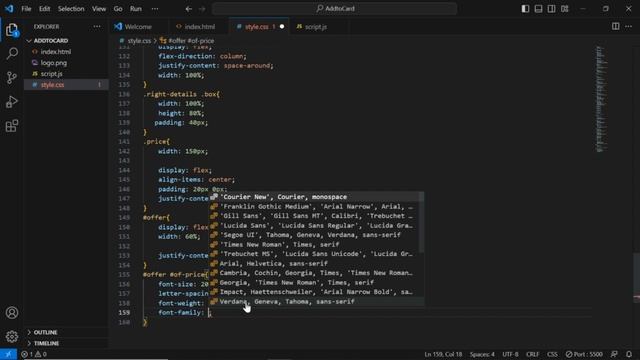640x360 pixels.
Task: Open the Explorer view in activity bar
Action: [x=12, y=30]
